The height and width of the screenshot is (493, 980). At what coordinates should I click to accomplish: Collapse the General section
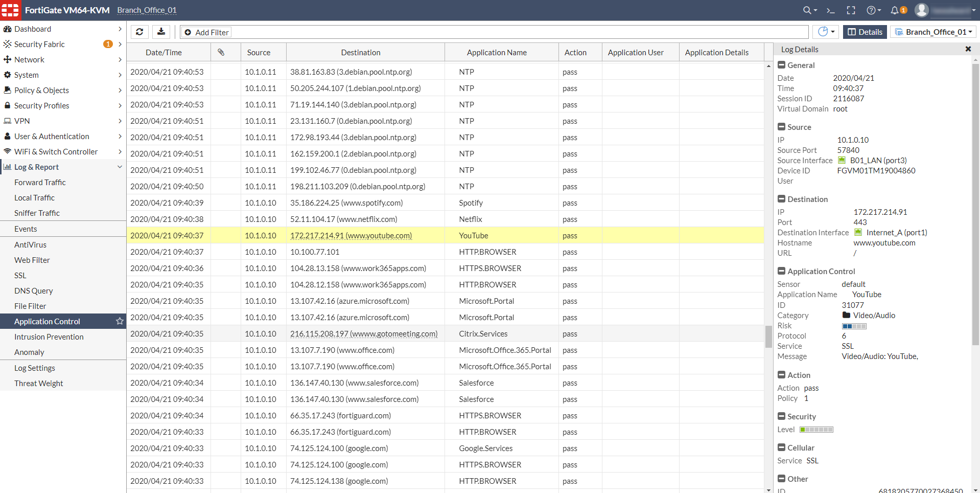[781, 65]
